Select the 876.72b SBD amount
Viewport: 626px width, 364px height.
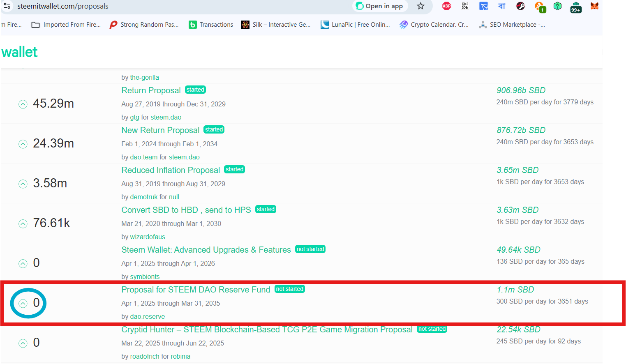(521, 130)
